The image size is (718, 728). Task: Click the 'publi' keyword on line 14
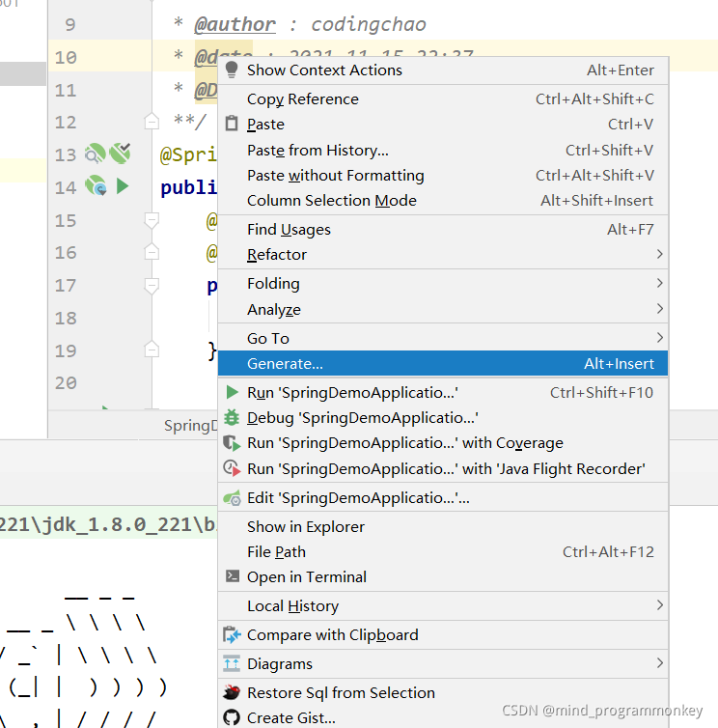188,187
